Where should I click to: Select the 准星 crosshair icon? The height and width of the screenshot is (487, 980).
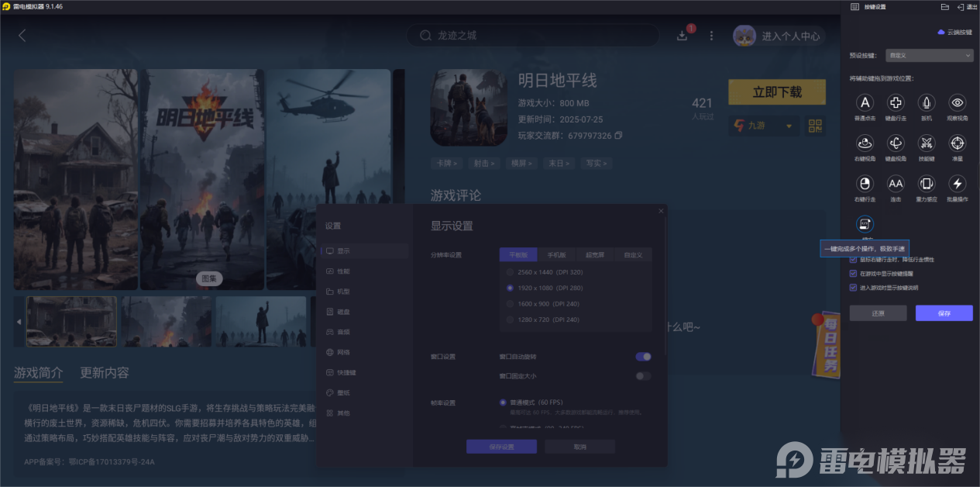958,143
